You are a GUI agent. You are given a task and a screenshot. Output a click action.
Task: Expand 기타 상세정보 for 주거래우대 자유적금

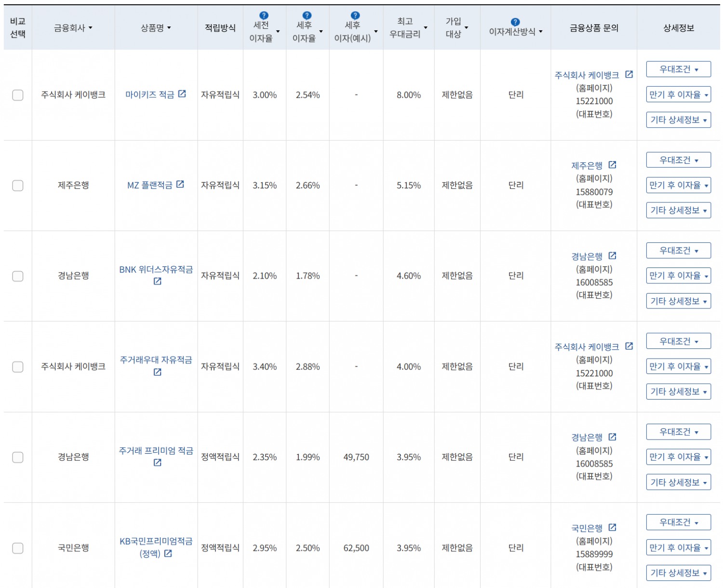pos(679,392)
